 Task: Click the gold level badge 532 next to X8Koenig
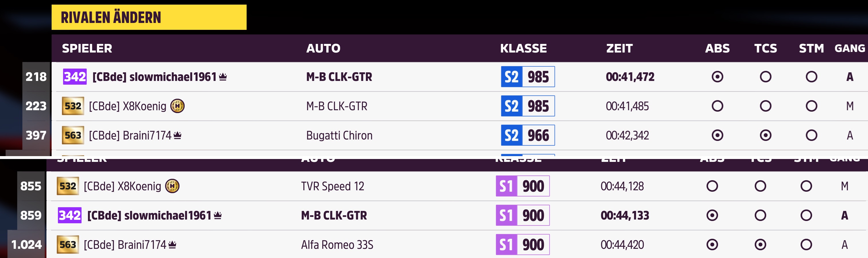click(73, 106)
